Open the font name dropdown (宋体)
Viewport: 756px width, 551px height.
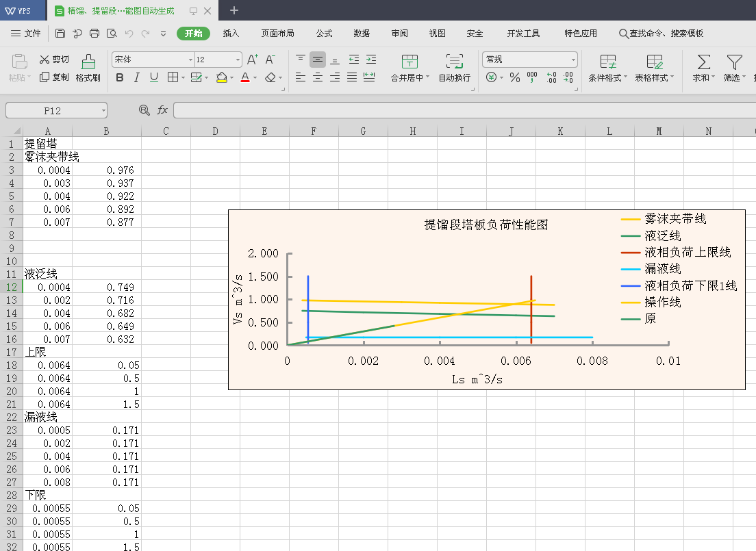tap(190, 60)
